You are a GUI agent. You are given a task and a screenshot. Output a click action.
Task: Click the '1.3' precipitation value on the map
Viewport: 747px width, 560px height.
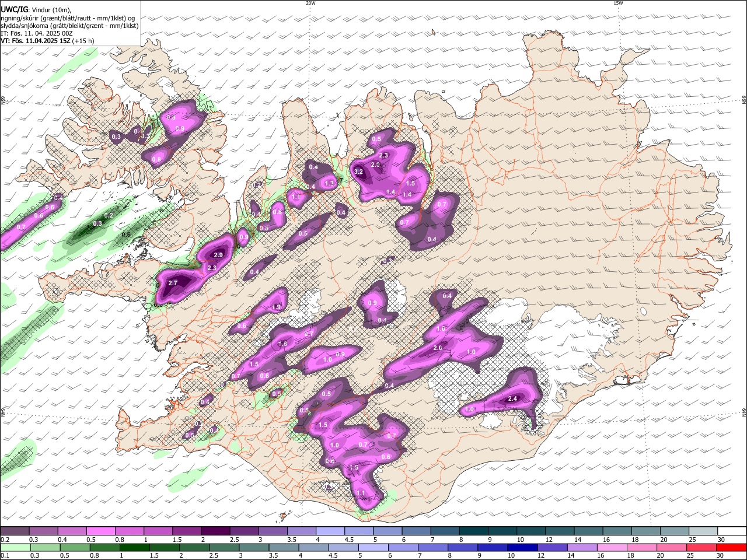point(329,183)
